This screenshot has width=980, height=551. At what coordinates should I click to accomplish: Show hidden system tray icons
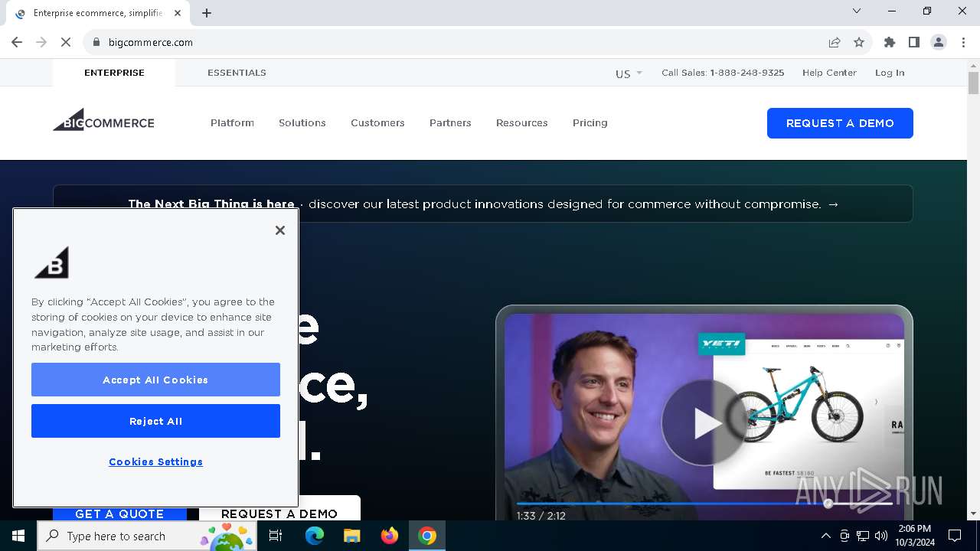pyautogui.click(x=825, y=536)
